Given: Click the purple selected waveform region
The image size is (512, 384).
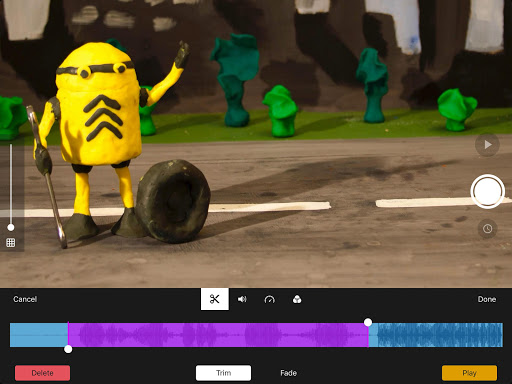Looking at the screenshot, I should point(218,335).
